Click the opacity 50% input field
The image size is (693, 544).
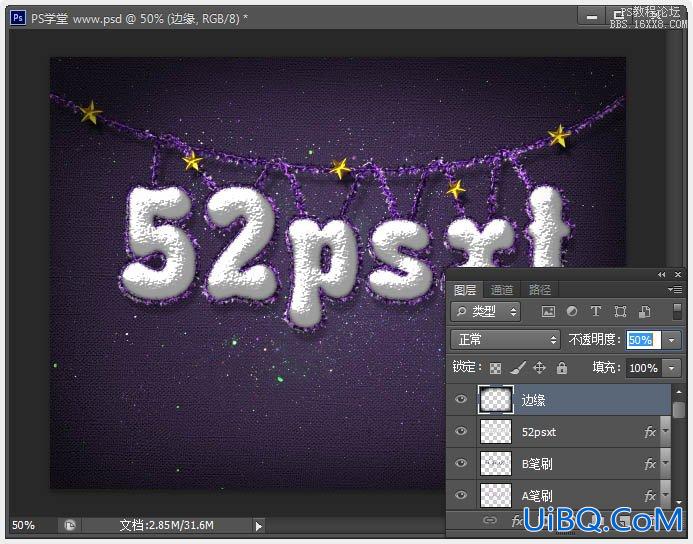[644, 340]
